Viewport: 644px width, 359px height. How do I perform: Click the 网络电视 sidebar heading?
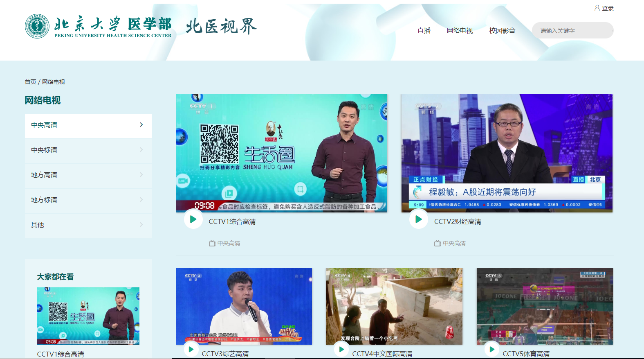[x=43, y=100]
